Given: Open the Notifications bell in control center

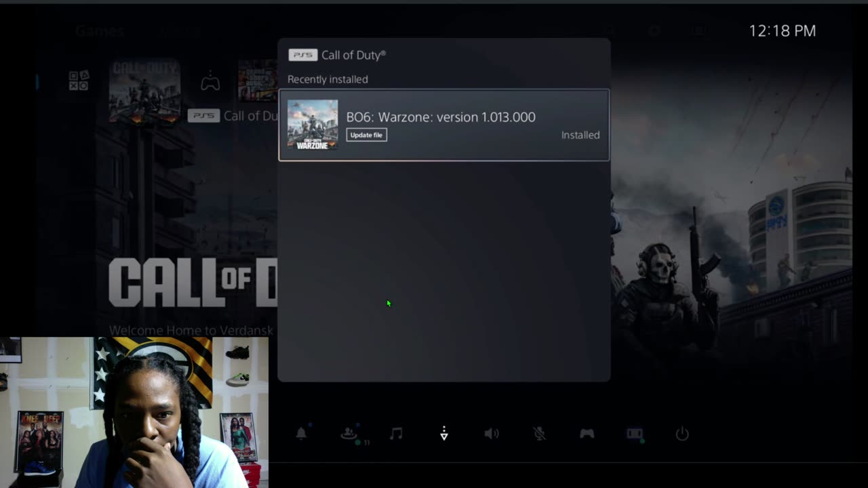Looking at the screenshot, I should click(301, 434).
